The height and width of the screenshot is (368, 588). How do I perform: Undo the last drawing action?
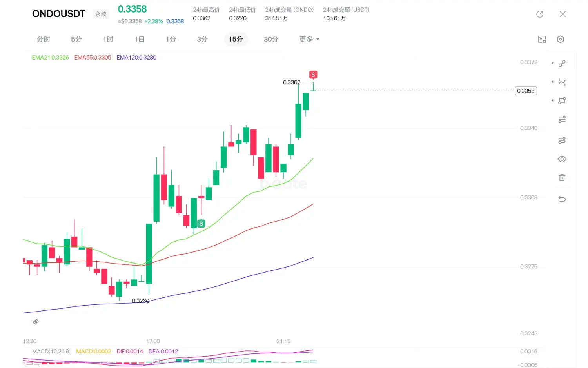pyautogui.click(x=562, y=199)
